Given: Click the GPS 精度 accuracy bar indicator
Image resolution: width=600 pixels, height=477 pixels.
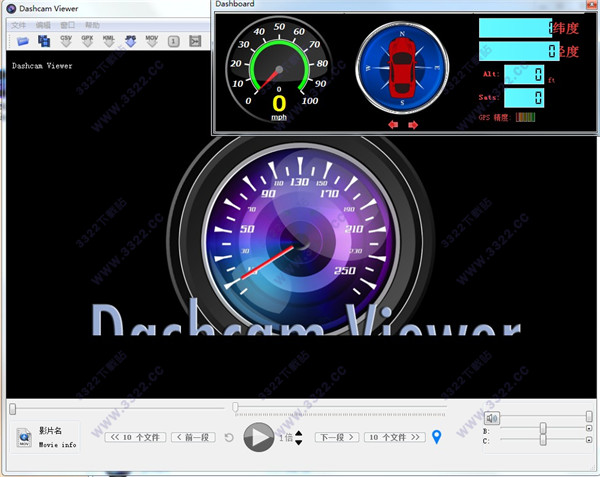Looking at the screenshot, I should (x=525, y=117).
